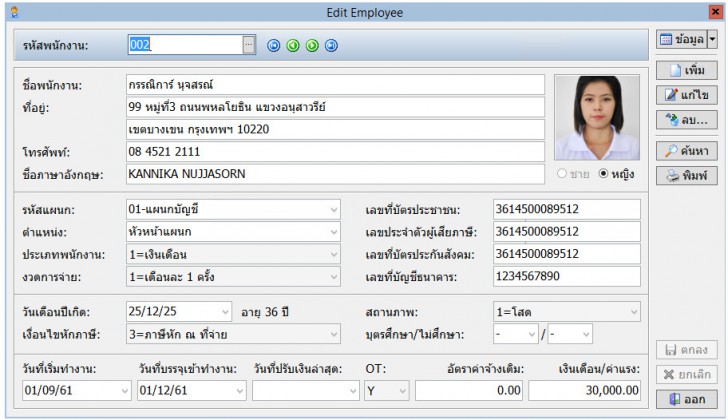Click the ค้นหา search button

tap(687, 151)
